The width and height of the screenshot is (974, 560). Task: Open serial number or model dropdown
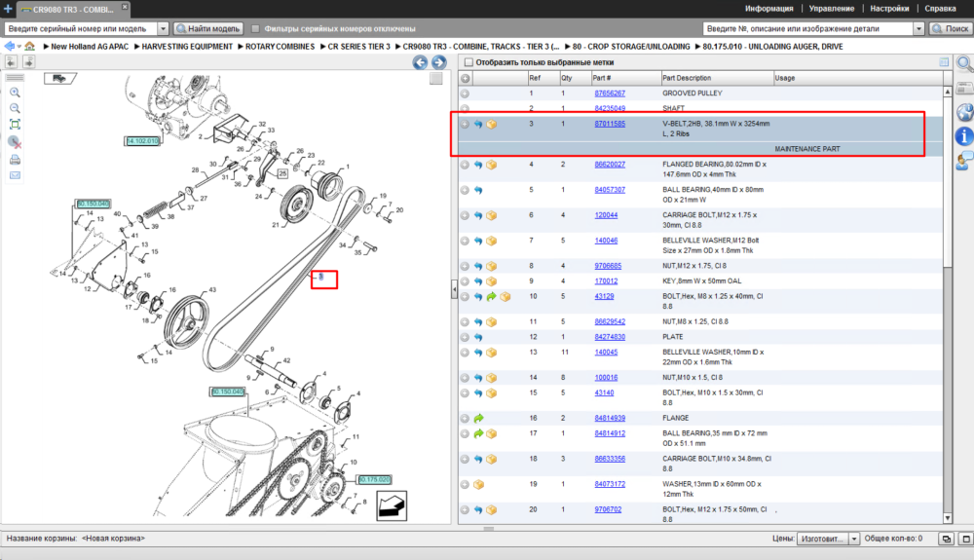click(163, 28)
